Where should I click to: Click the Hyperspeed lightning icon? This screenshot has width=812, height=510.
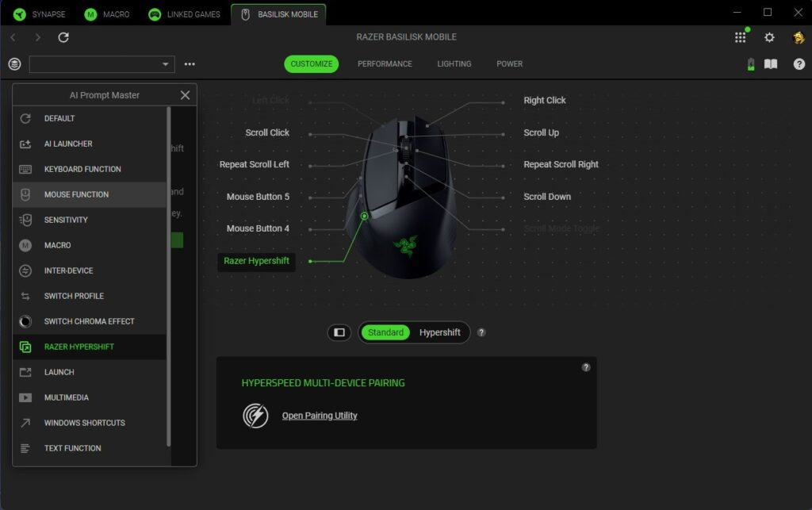tap(255, 416)
